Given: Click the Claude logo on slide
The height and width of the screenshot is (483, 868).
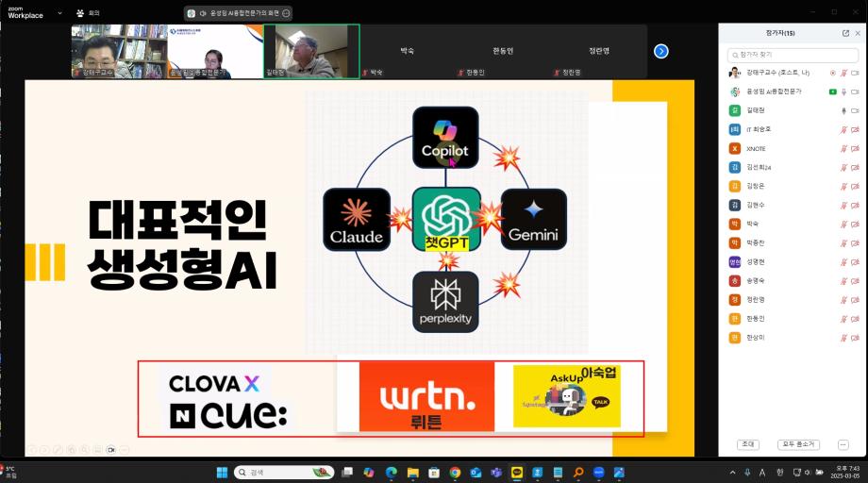Looking at the screenshot, I should [357, 219].
